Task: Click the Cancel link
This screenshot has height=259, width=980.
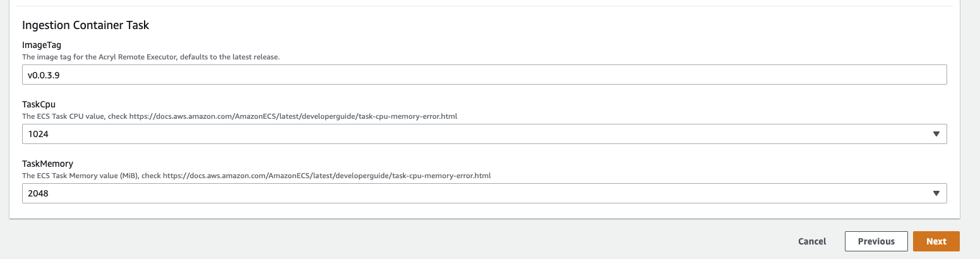Action: pos(811,241)
